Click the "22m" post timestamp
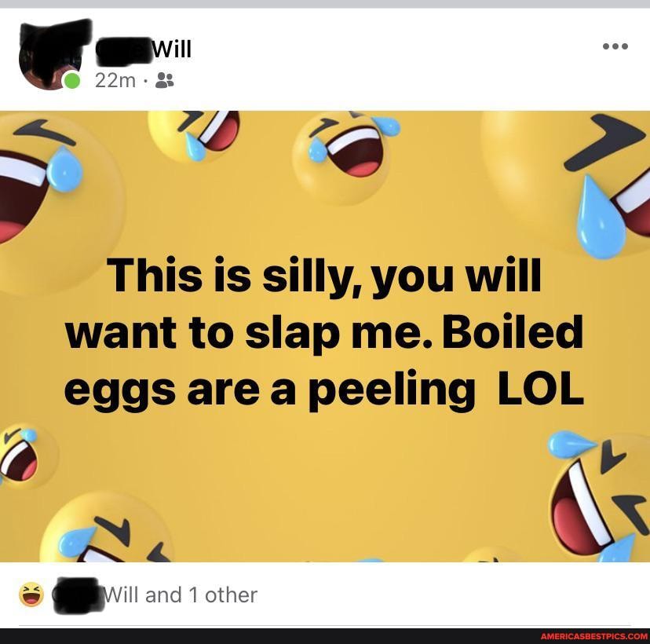650x644 pixels. 115,79
